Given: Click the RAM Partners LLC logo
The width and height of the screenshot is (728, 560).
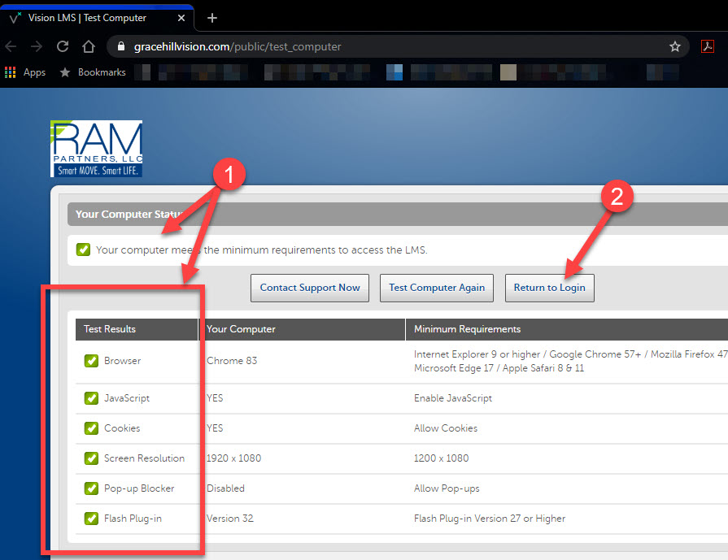Looking at the screenshot, I should pyautogui.click(x=96, y=149).
